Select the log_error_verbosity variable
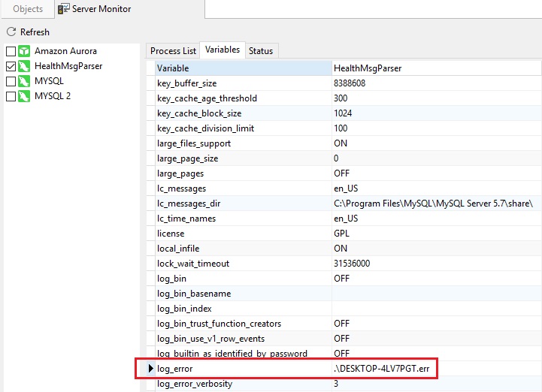 coord(195,384)
